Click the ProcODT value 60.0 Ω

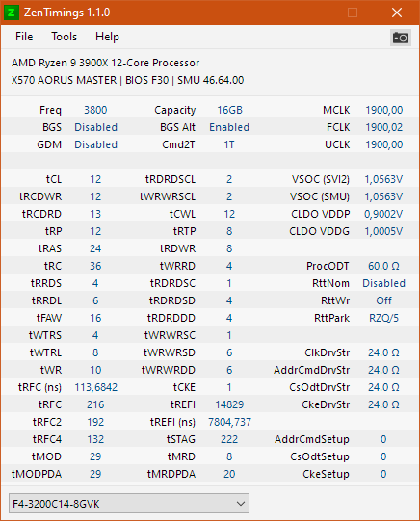383,266
